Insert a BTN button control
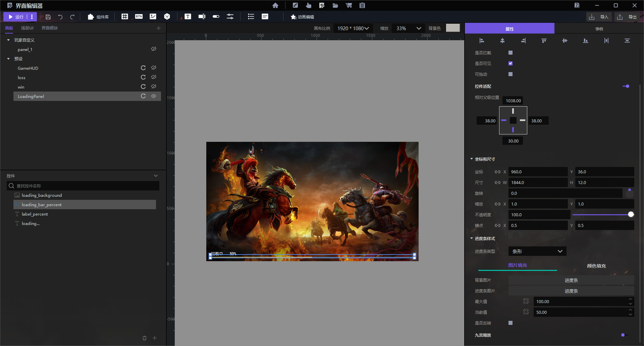Screen dimensions: 644x346 point(139,16)
